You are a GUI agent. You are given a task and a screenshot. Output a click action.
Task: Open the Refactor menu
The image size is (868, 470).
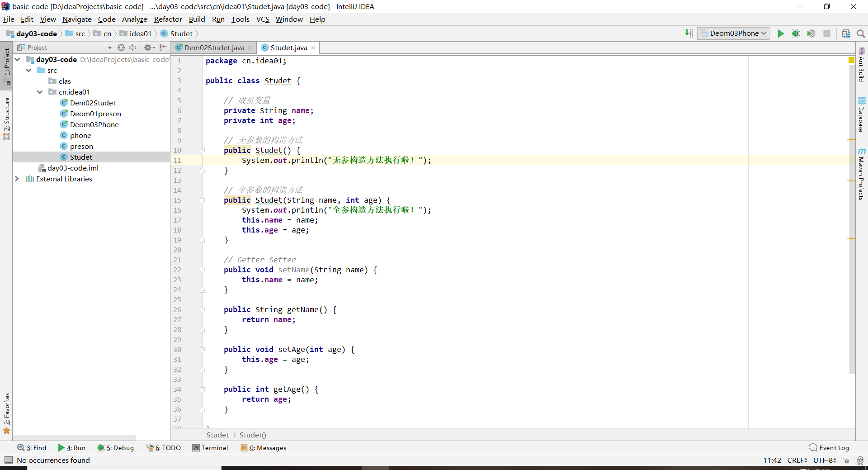tap(168, 19)
